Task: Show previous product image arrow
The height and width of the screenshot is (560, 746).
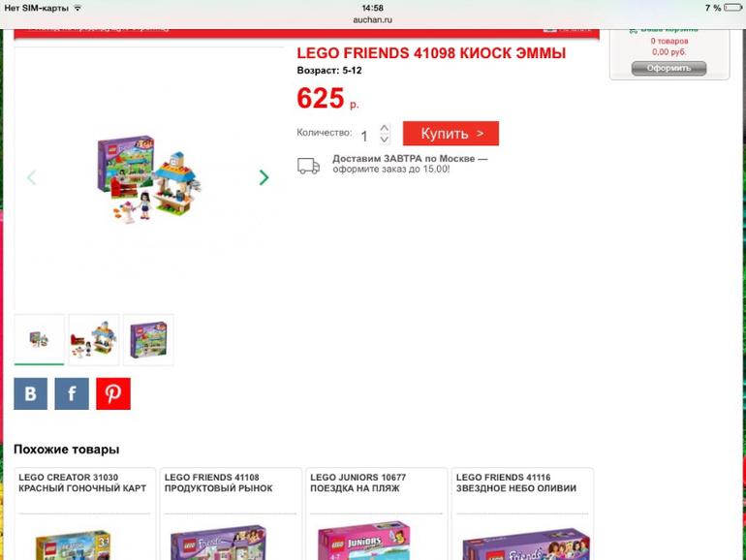Action: [x=31, y=177]
